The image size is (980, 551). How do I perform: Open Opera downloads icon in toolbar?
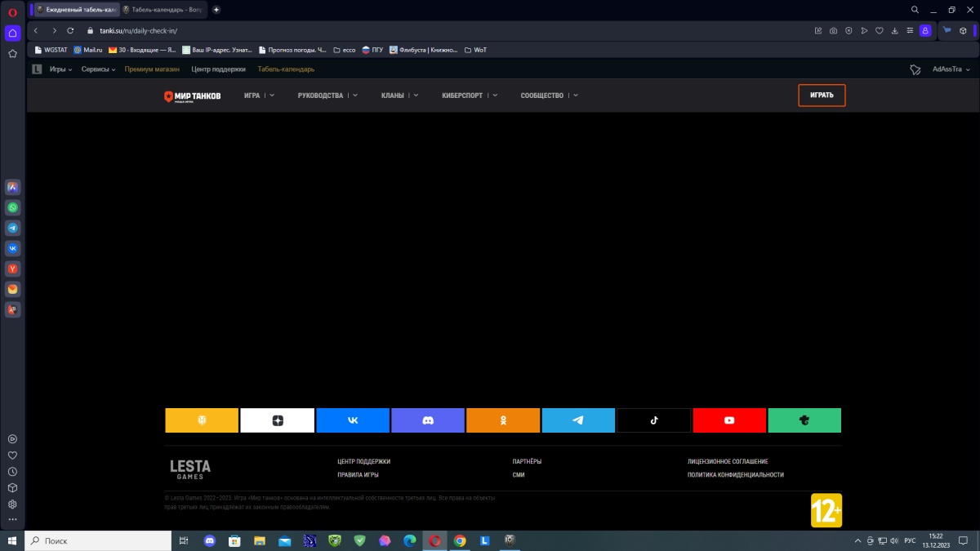pos(894,30)
